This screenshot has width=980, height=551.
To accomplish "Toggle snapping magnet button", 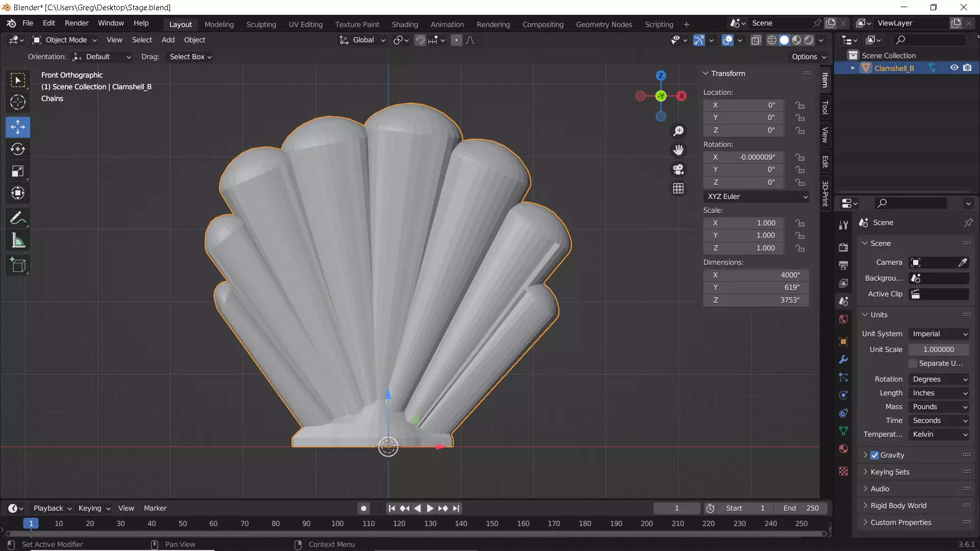I will click(x=420, y=40).
